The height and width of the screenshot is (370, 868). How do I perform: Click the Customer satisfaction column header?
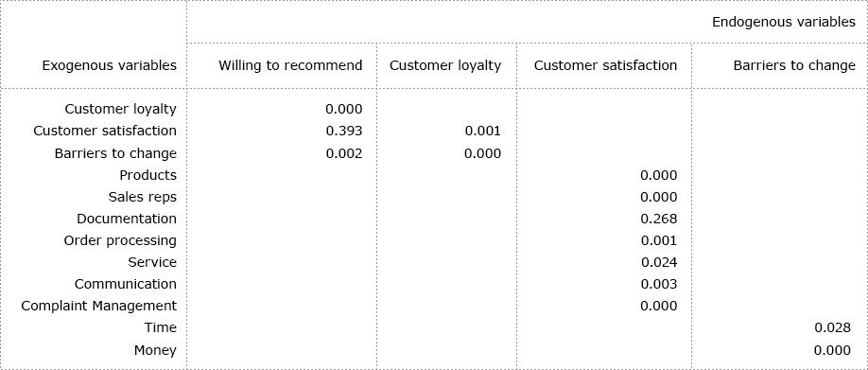click(x=605, y=65)
